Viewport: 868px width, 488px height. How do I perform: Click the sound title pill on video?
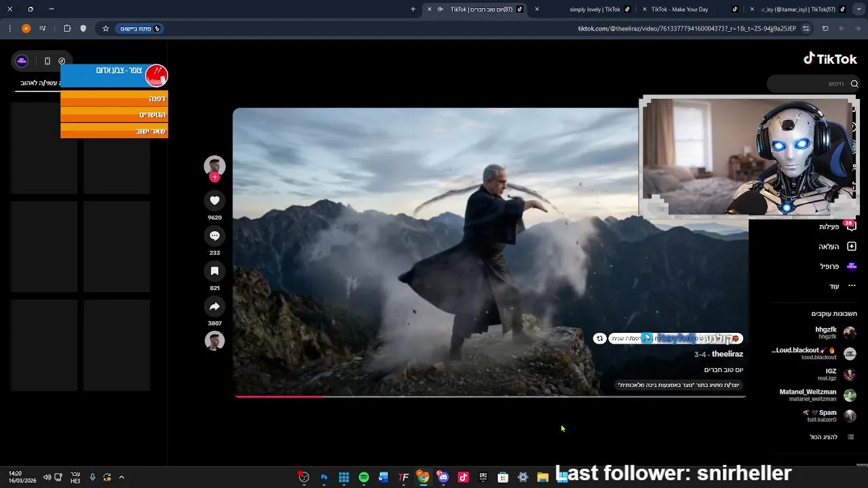(675, 338)
